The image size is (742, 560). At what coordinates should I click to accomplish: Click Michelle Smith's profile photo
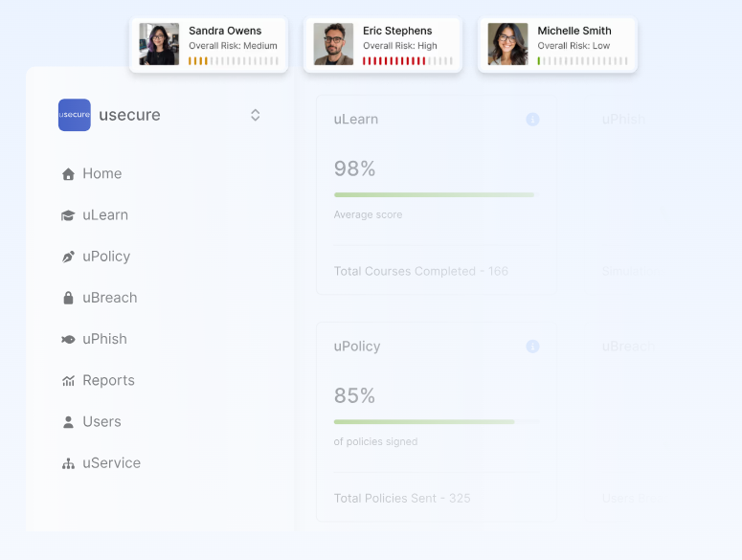507,44
